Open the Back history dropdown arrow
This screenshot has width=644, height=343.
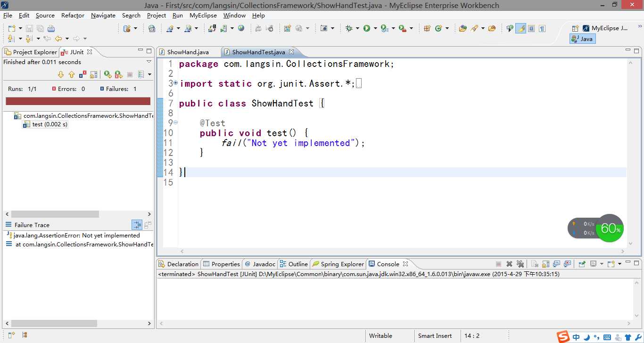pyautogui.click(x=67, y=39)
